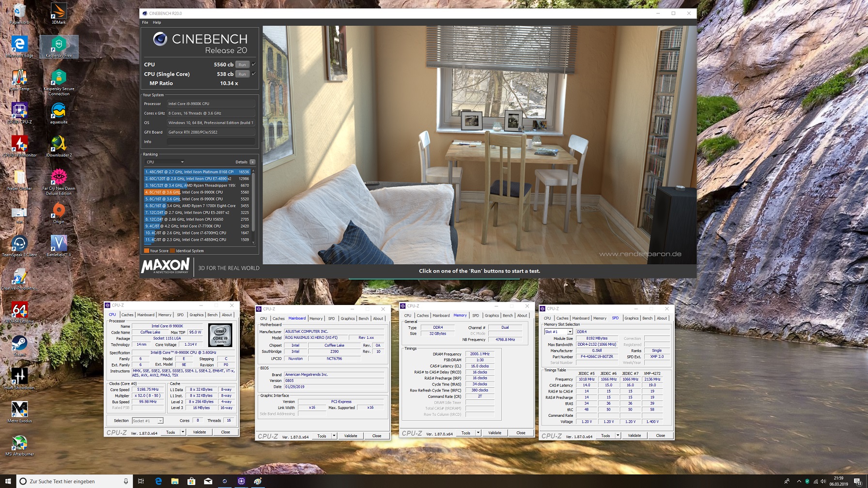
Task: Open the Neuer Ordner folder on the desktop
Action: (19, 180)
